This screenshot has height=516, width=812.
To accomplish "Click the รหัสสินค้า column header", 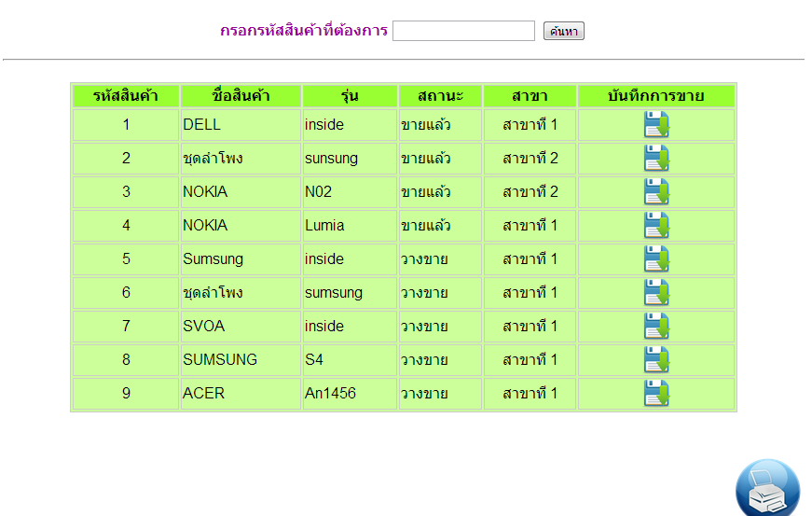I will [126, 96].
